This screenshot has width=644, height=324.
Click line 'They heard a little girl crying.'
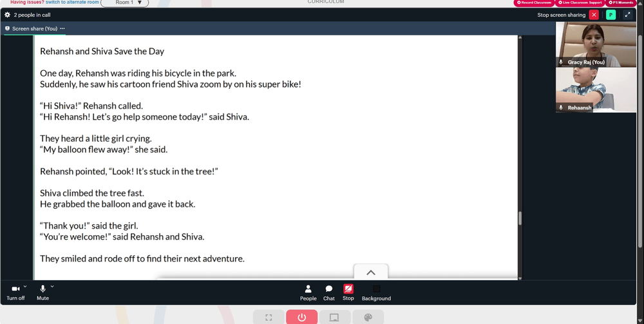[x=96, y=138]
